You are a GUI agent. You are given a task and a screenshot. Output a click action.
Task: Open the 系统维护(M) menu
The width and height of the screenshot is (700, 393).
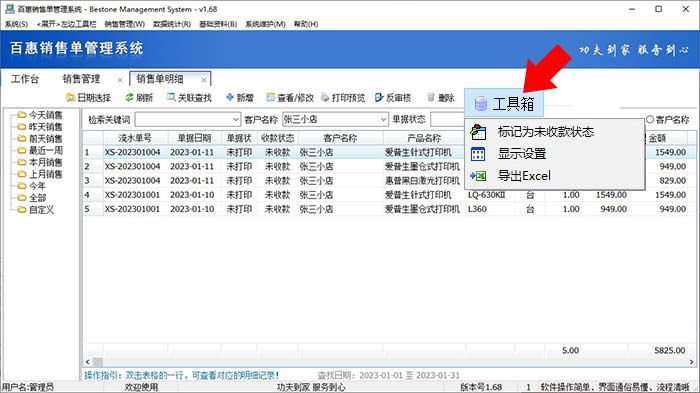(265, 24)
